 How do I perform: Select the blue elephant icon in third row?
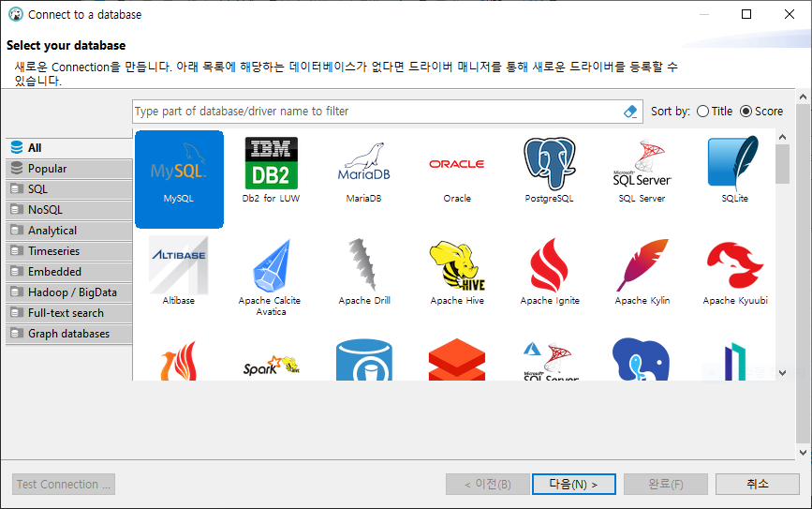pos(642,359)
